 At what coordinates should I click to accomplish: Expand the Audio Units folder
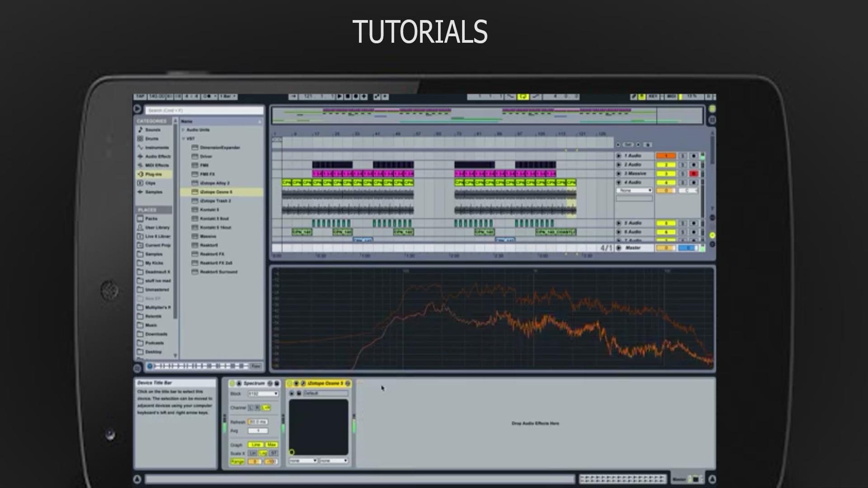183,130
